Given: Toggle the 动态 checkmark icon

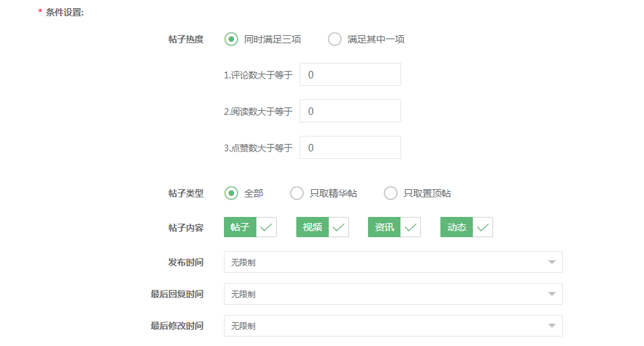Looking at the screenshot, I should pos(482,227).
